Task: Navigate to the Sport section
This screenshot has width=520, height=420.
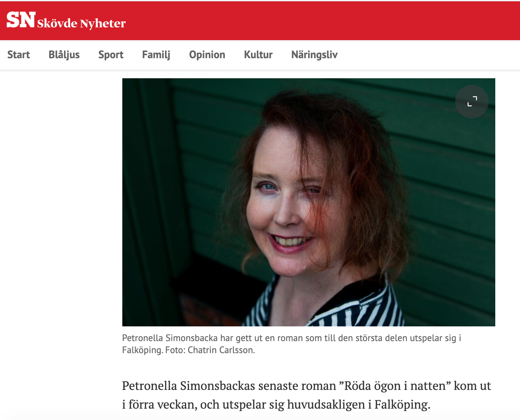Action: tap(111, 55)
